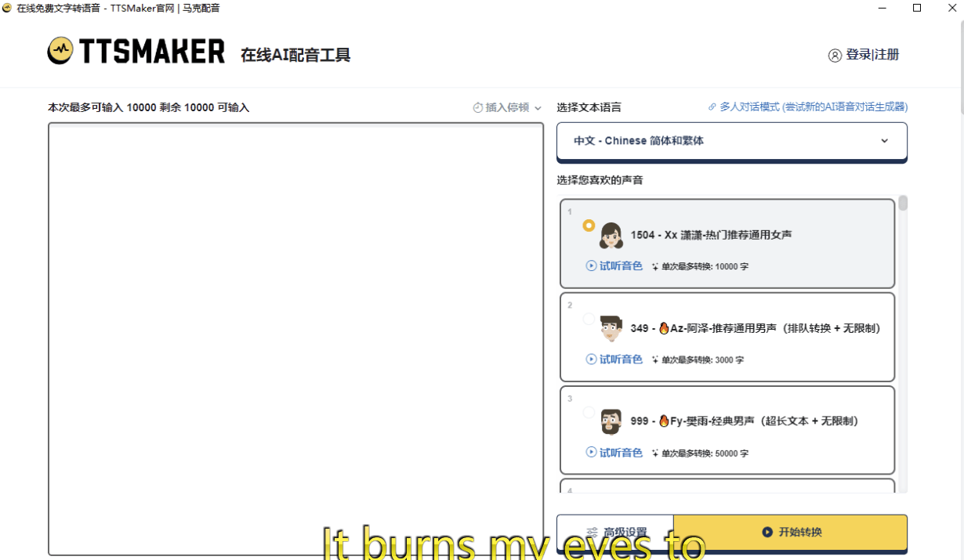
Task: Click the play circle icon on 开始转换
Action: pos(766,532)
